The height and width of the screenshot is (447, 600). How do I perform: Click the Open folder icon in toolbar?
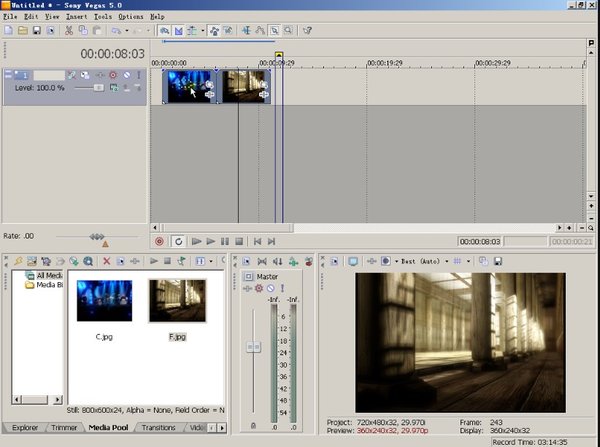[x=22, y=31]
